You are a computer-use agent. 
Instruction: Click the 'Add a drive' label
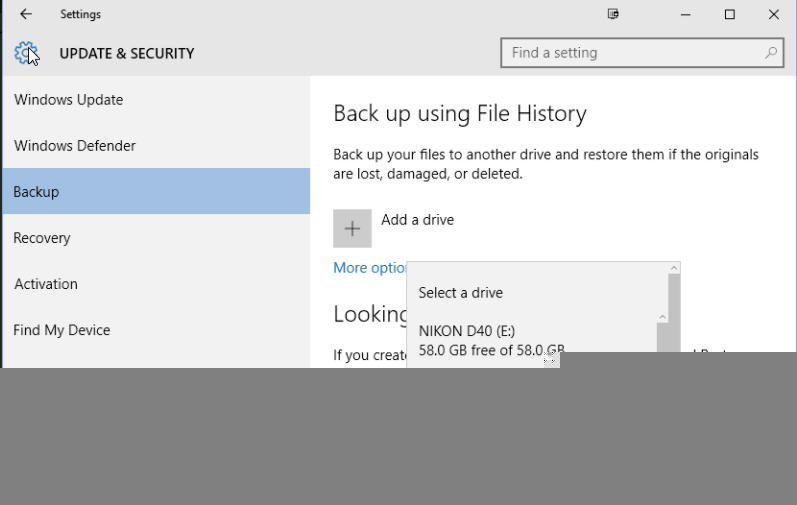pos(417,220)
